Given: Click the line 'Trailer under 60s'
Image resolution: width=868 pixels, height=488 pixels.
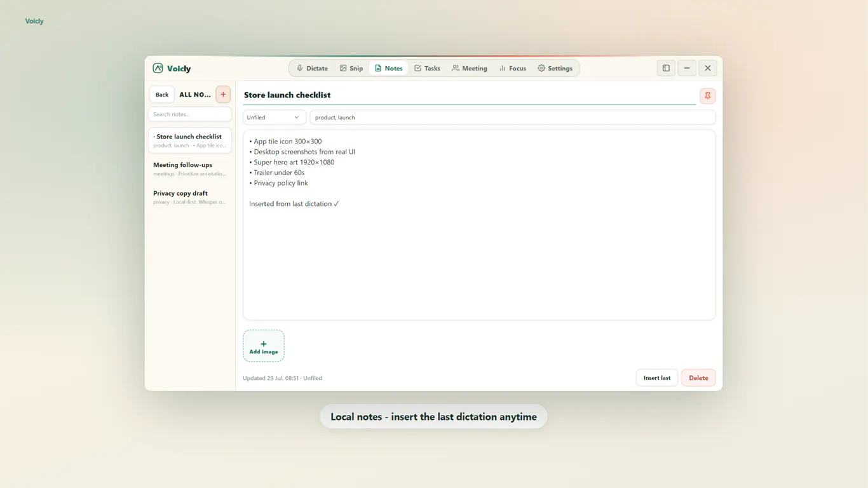Looking at the screenshot, I should (x=277, y=172).
